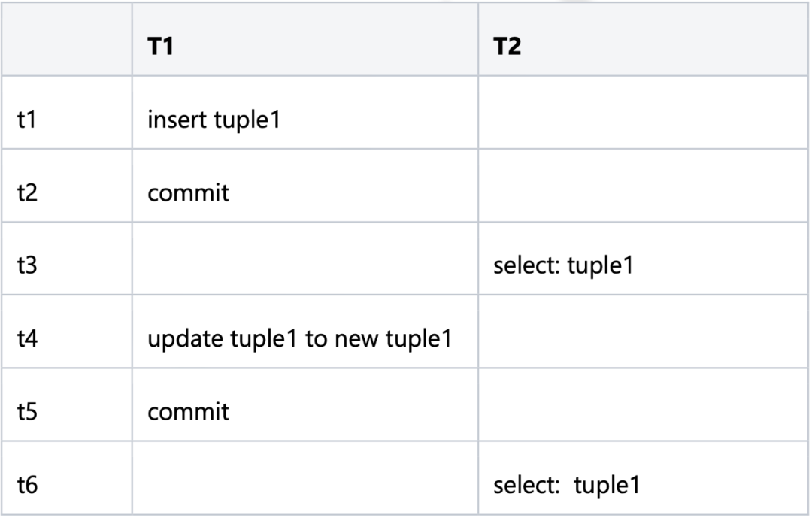Click the empty T2 cell in row t2
This screenshot has width=812, height=518.
click(643, 193)
